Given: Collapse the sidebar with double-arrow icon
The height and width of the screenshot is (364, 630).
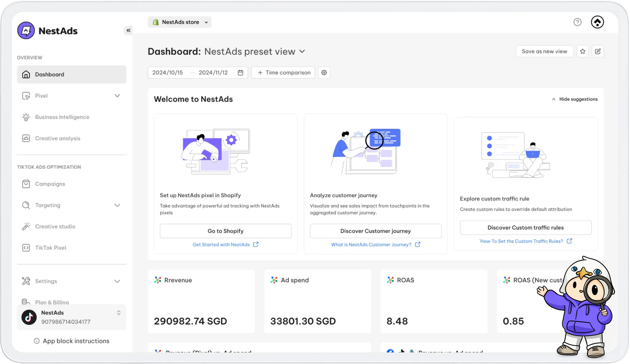Looking at the screenshot, I should point(128,30).
